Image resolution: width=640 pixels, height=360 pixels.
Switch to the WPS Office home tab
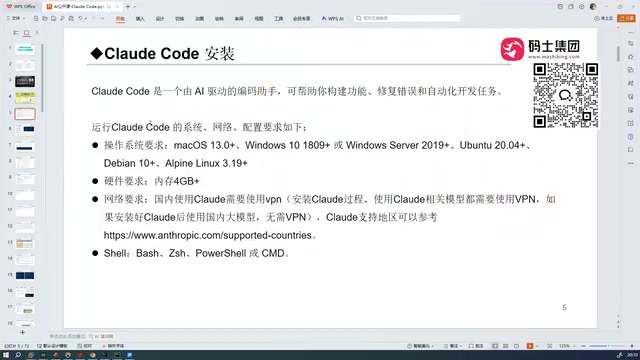tap(21, 7)
